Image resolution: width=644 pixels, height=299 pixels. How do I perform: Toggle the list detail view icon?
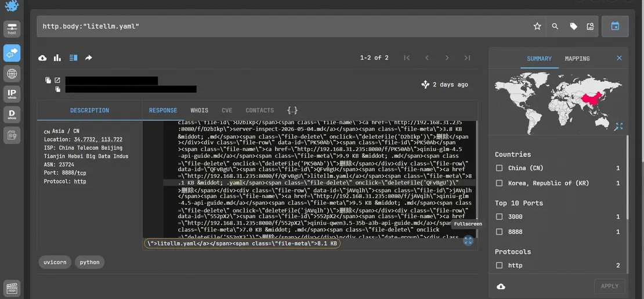tap(73, 58)
